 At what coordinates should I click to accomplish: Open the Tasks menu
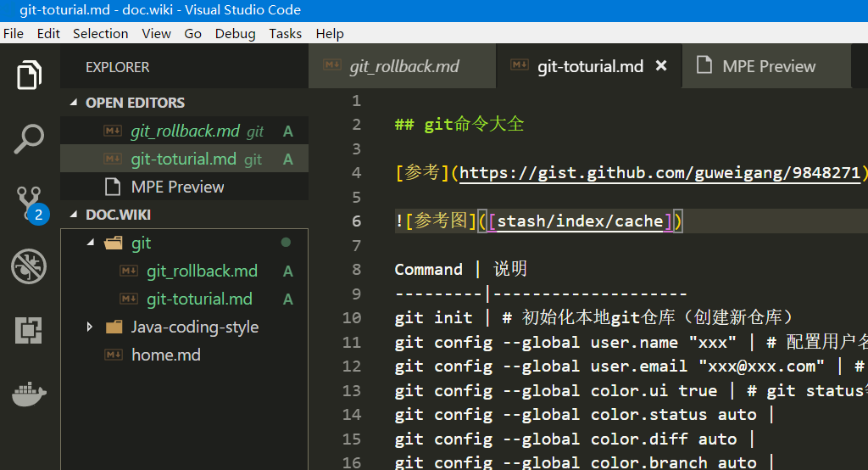[x=286, y=34]
